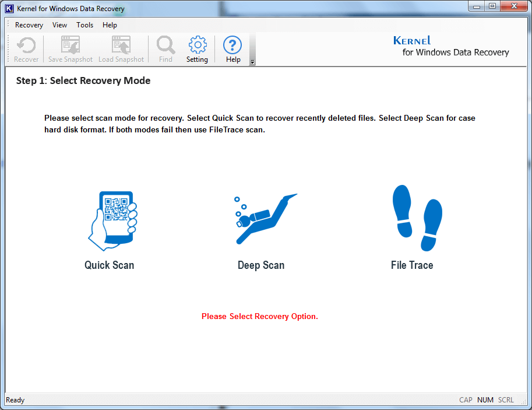Open the Tools menu
Image resolution: width=532 pixels, height=410 pixels.
pos(85,25)
